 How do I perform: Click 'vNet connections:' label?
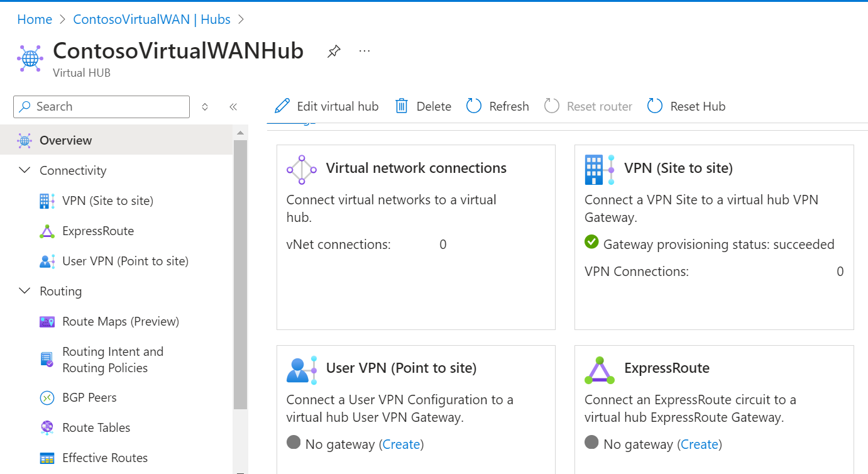click(x=338, y=245)
